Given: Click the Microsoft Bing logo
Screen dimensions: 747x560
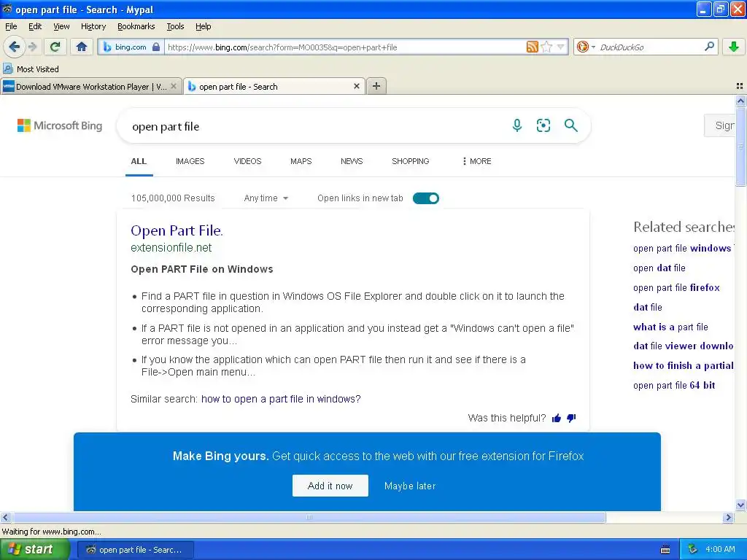Looking at the screenshot, I should [60, 125].
